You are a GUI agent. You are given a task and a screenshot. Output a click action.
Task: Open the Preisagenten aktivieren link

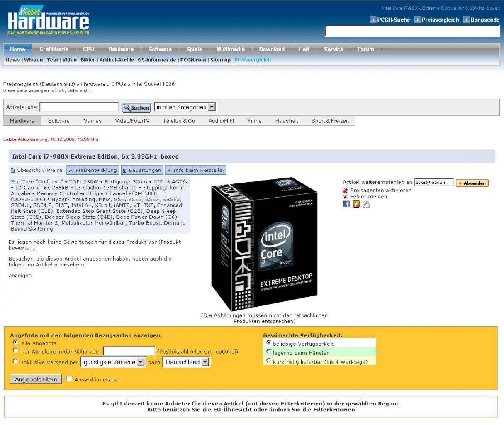pyautogui.click(x=381, y=191)
